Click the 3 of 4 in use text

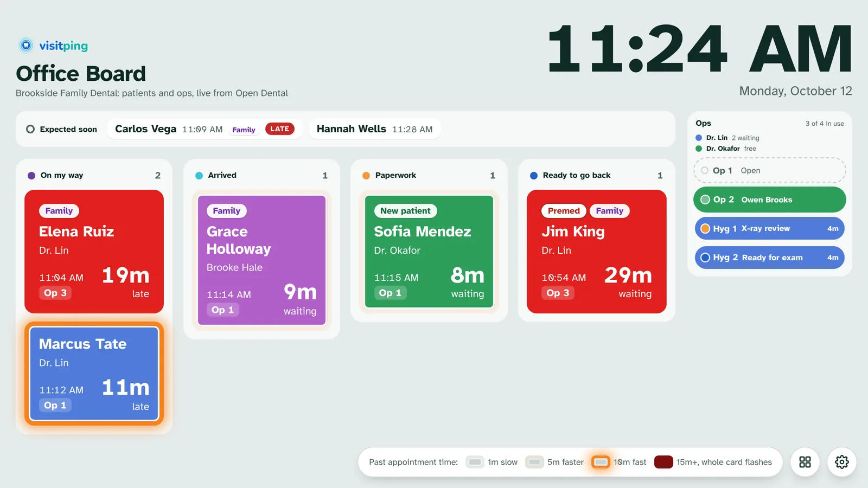pos(825,124)
